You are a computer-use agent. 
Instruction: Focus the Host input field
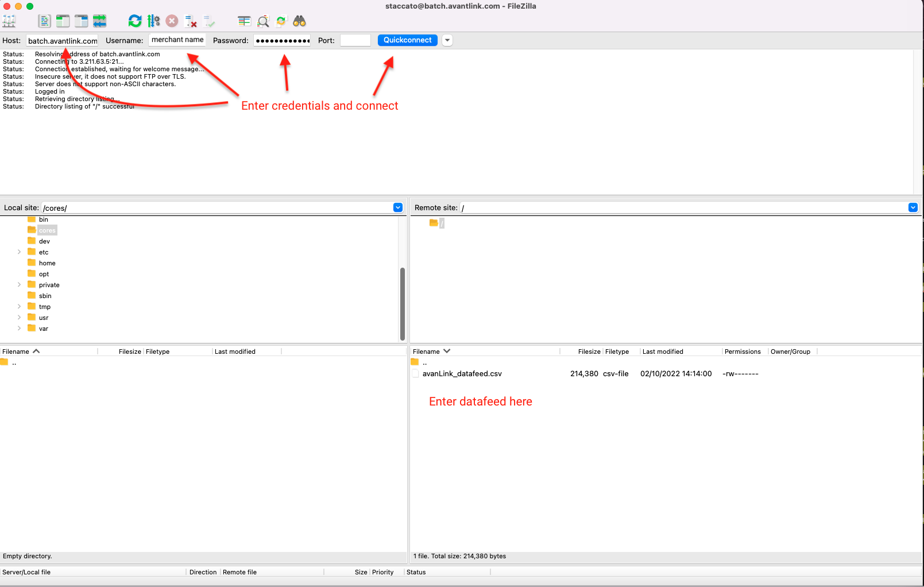tap(62, 41)
